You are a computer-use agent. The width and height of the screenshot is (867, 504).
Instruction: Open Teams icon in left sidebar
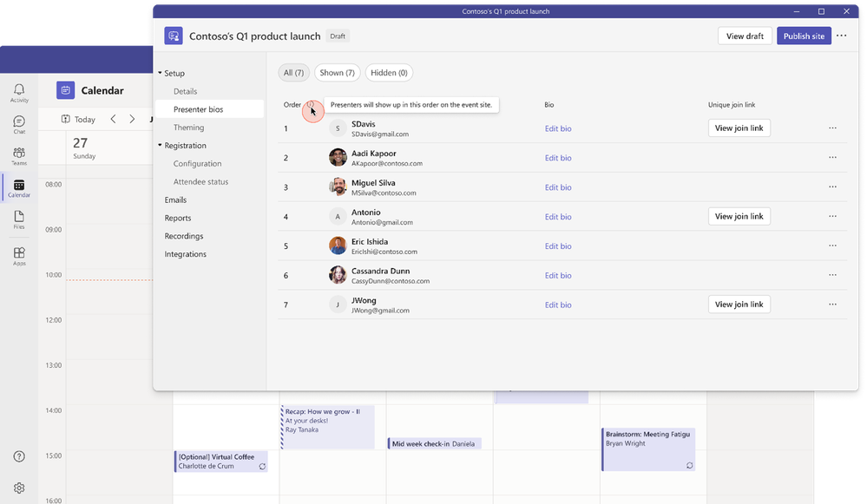19,156
